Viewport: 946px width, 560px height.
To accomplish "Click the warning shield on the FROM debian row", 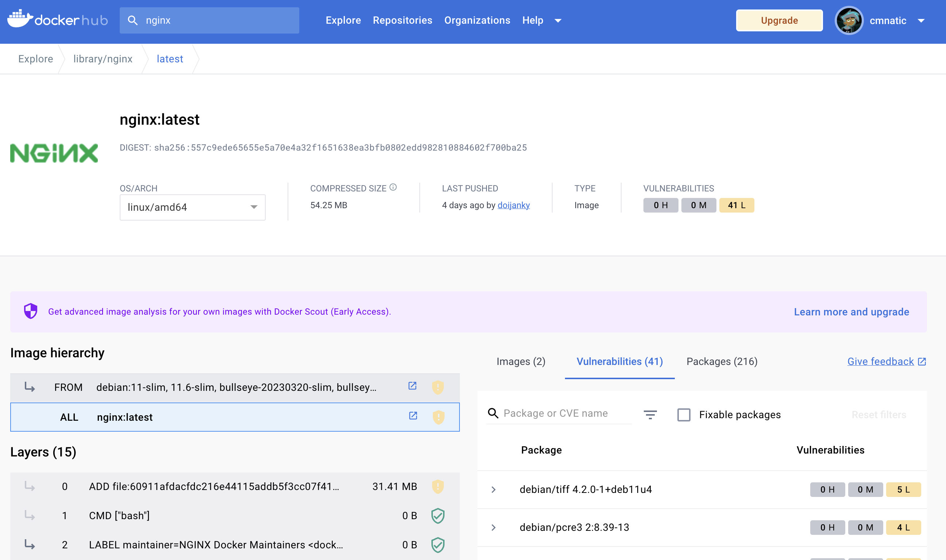I will pyautogui.click(x=438, y=386).
